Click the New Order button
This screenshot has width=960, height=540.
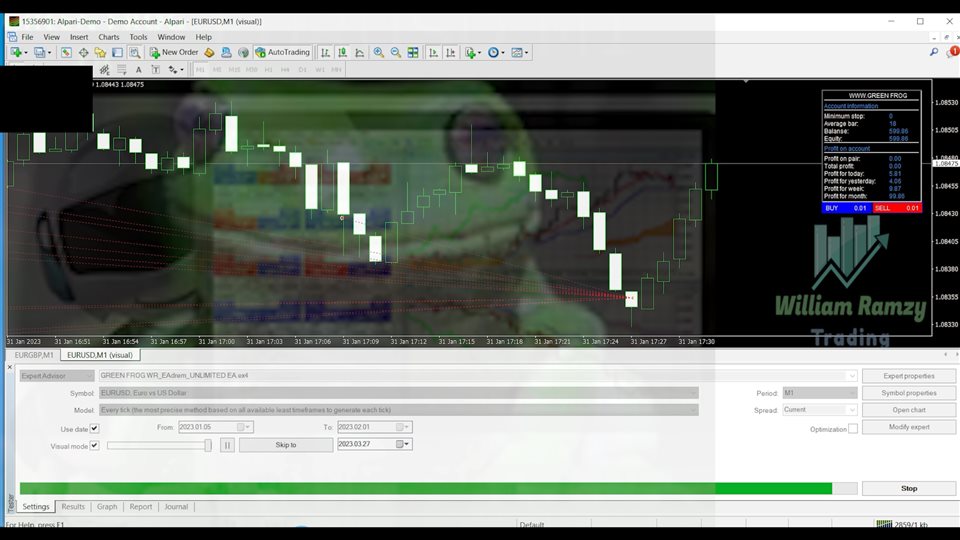pyautogui.click(x=174, y=53)
